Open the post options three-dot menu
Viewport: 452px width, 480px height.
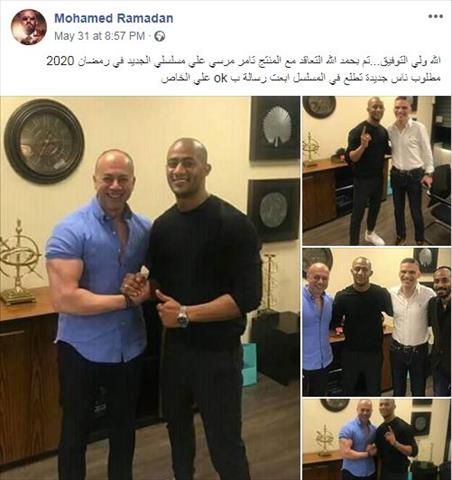coord(435,16)
